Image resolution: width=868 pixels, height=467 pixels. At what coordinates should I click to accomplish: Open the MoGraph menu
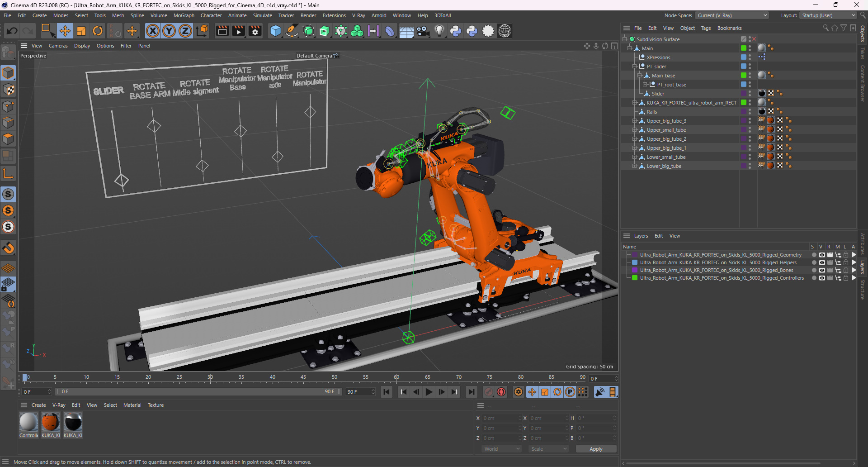pyautogui.click(x=184, y=15)
